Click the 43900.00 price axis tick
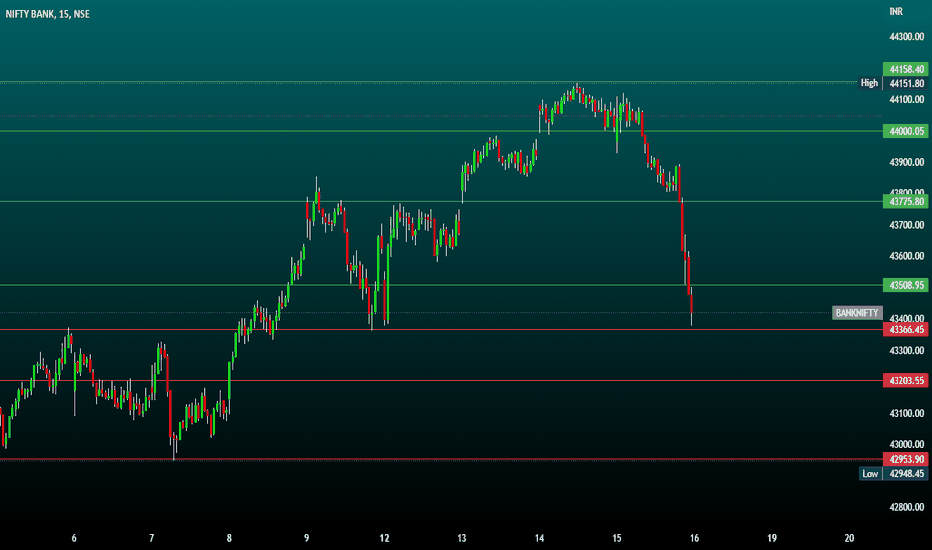932x550 pixels. tap(906, 162)
